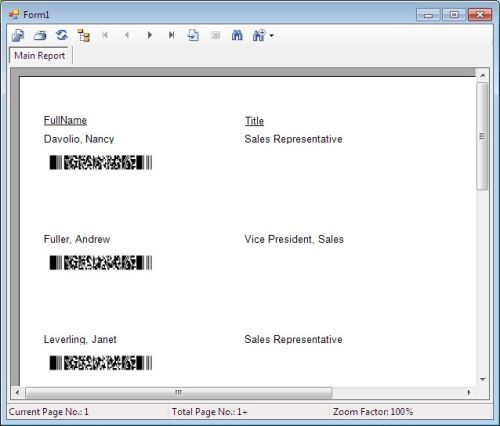
Task: Click Sales Representative beside Leverling, Janet
Action: point(293,339)
